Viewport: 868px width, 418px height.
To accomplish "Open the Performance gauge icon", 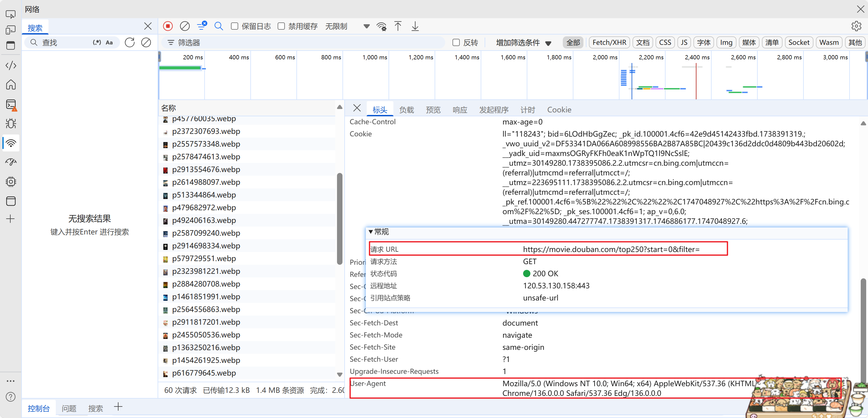I will point(11,162).
